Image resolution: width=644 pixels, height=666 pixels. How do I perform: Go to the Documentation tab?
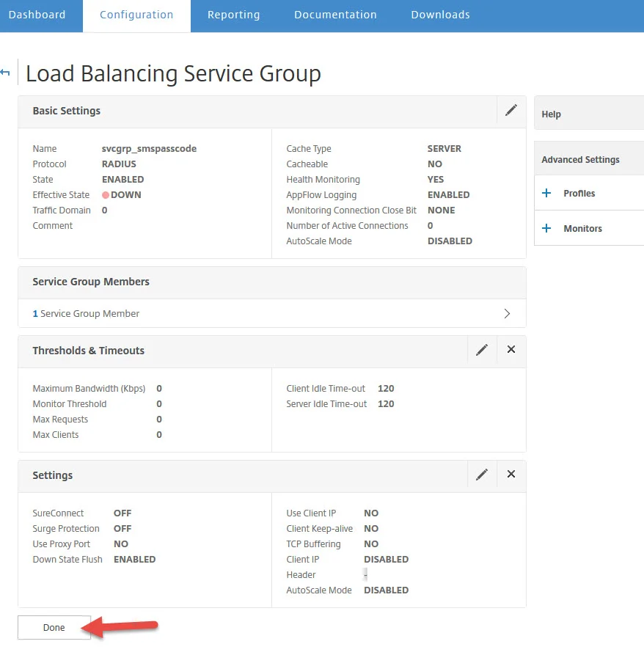click(336, 15)
